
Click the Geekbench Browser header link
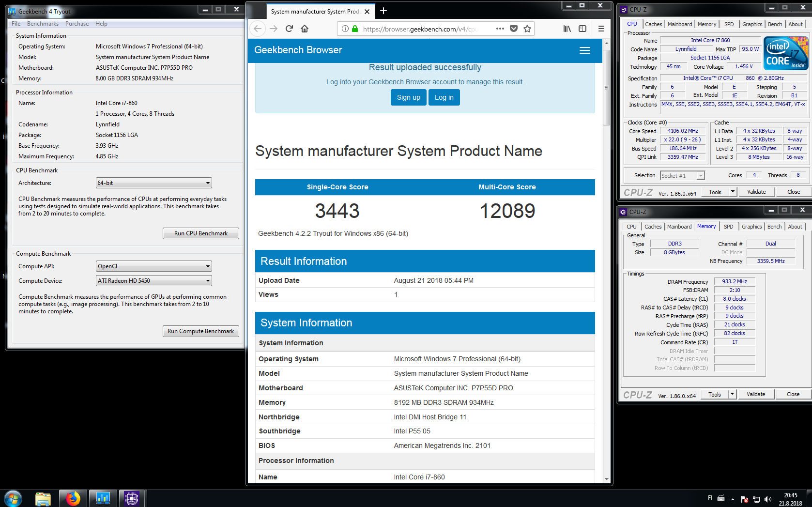pyautogui.click(x=298, y=50)
